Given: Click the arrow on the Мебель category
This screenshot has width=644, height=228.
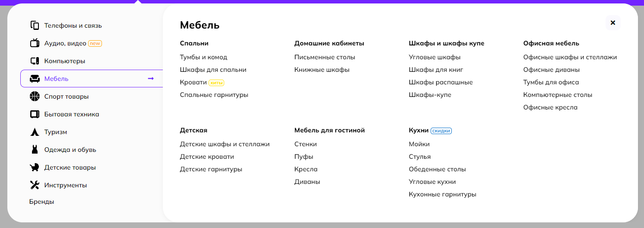Looking at the screenshot, I should [151, 79].
